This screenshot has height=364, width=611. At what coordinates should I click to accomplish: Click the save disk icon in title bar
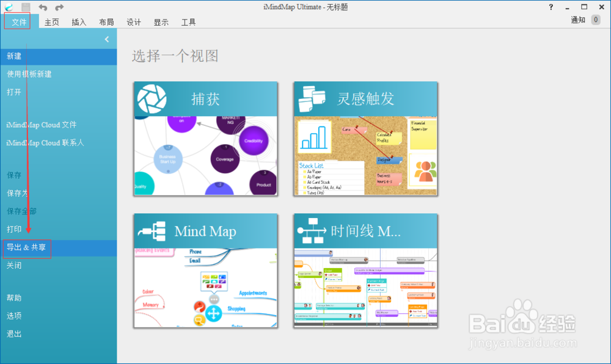26,7
